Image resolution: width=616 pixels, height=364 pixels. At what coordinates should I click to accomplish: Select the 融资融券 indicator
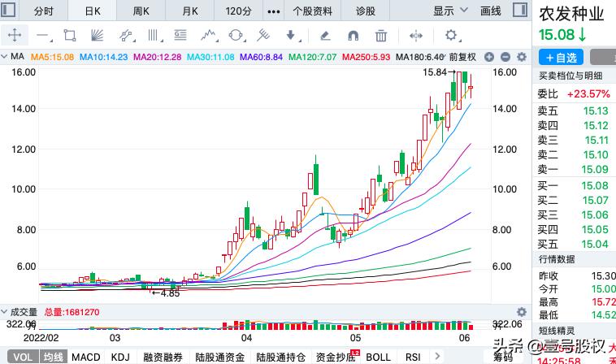[x=163, y=357]
